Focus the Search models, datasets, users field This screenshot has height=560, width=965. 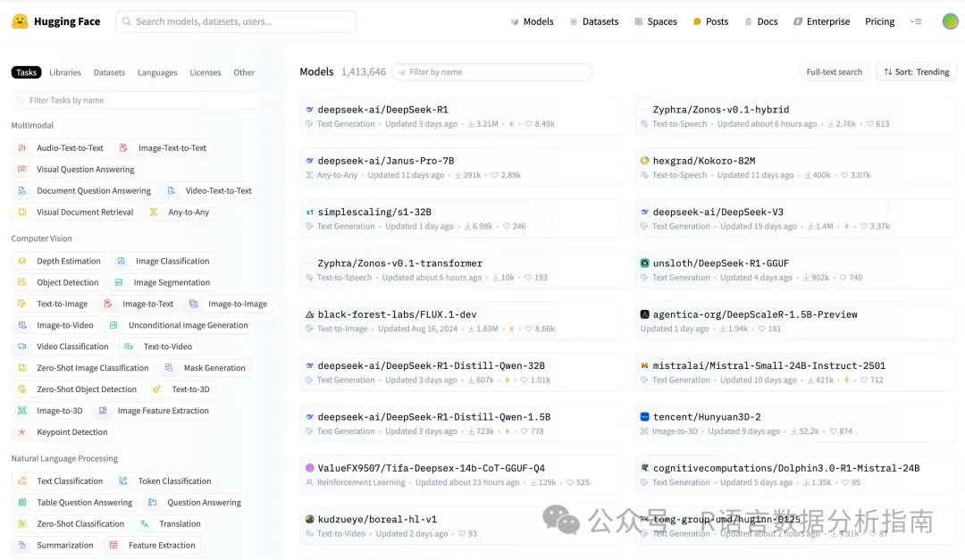(x=236, y=21)
